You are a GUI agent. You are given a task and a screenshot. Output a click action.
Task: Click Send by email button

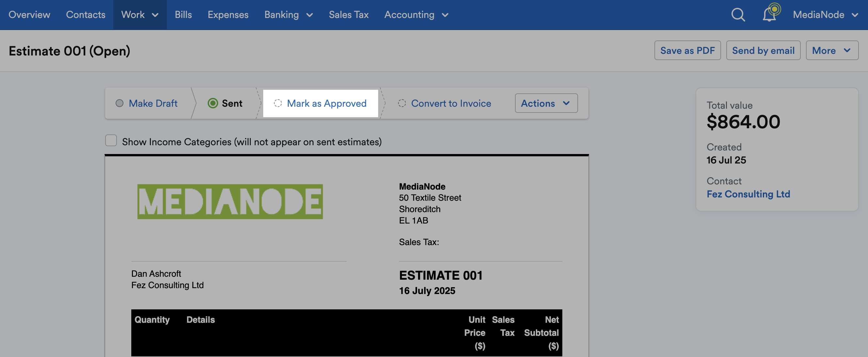point(763,50)
